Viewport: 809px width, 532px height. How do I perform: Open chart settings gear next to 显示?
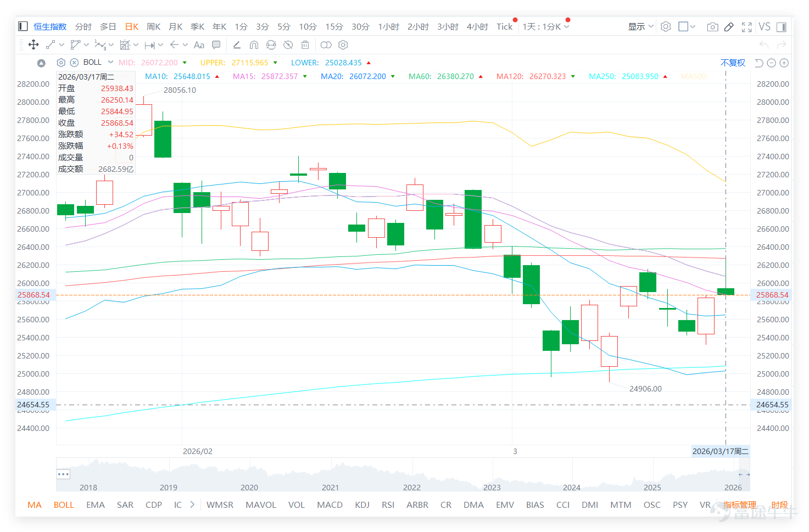[666, 26]
